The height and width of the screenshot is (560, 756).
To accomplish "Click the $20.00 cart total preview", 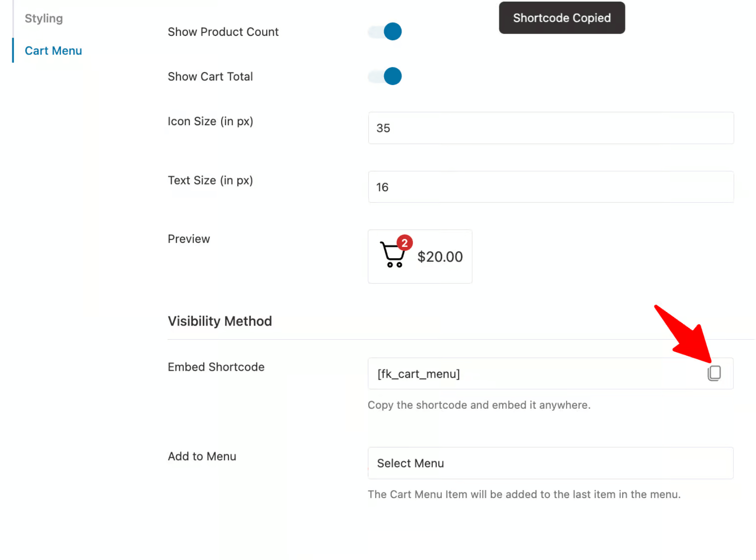I will 439,257.
